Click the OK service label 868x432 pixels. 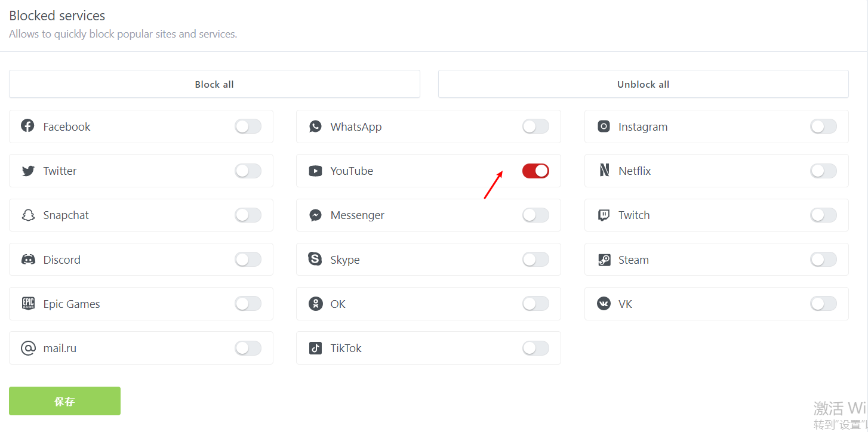click(338, 304)
